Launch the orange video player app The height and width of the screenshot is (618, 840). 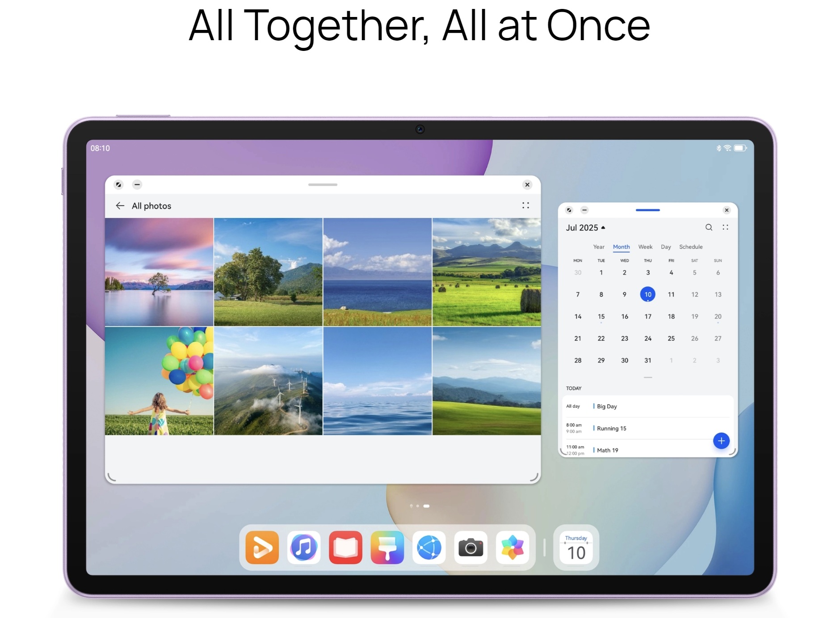point(262,547)
